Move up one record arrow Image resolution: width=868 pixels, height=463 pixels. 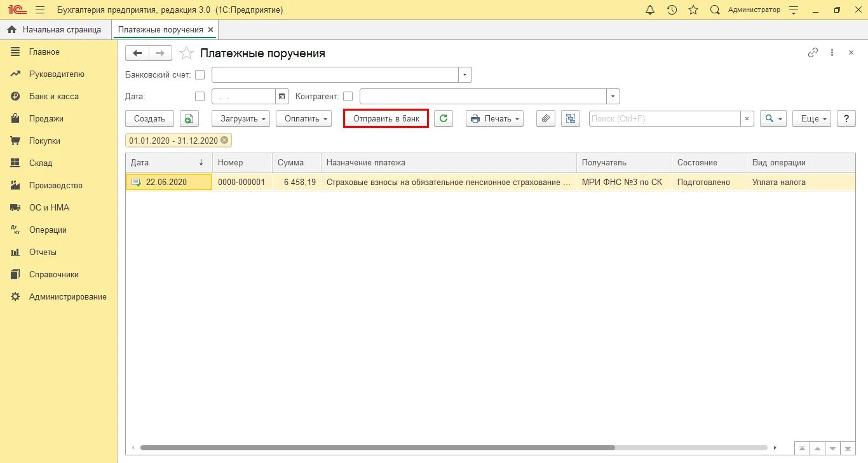[818, 448]
